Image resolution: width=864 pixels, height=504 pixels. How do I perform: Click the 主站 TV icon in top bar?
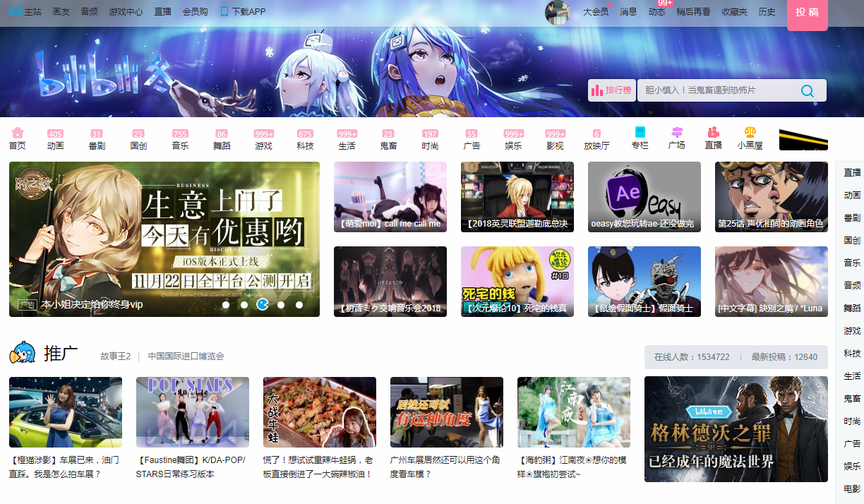point(16,11)
